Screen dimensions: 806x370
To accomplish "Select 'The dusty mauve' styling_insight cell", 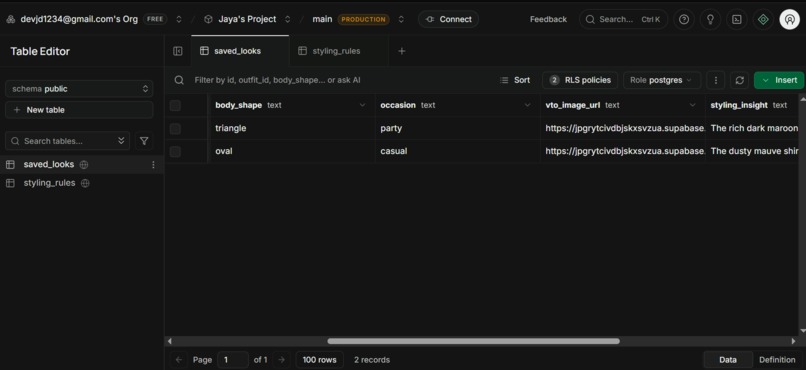I will click(752, 152).
